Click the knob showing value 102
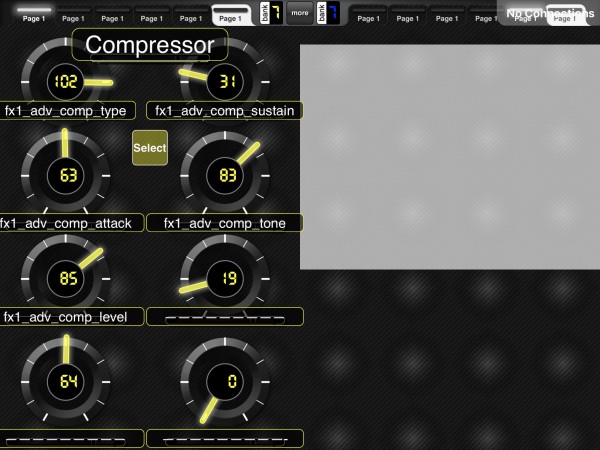600x450 pixels. click(x=66, y=82)
